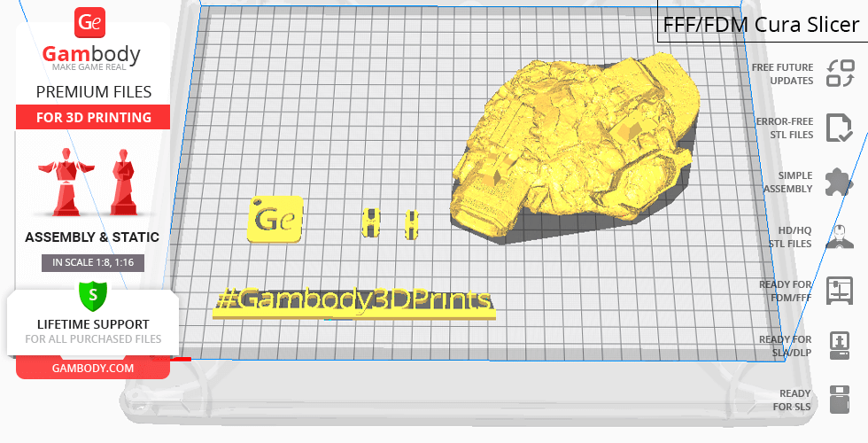
Task: Click the Ready for SLS printer icon
Action: [x=839, y=400]
